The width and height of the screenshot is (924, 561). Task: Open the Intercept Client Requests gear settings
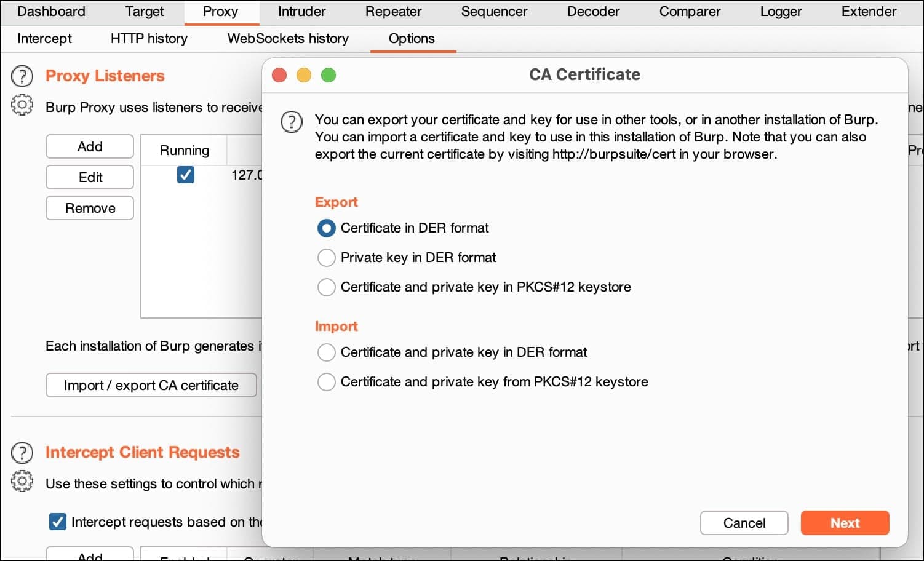click(22, 482)
